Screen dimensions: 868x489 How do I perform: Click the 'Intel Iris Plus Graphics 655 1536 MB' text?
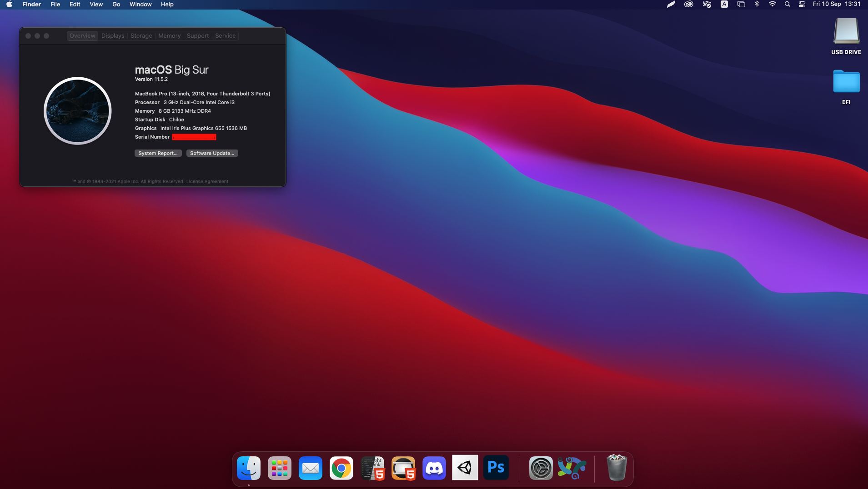tap(204, 128)
